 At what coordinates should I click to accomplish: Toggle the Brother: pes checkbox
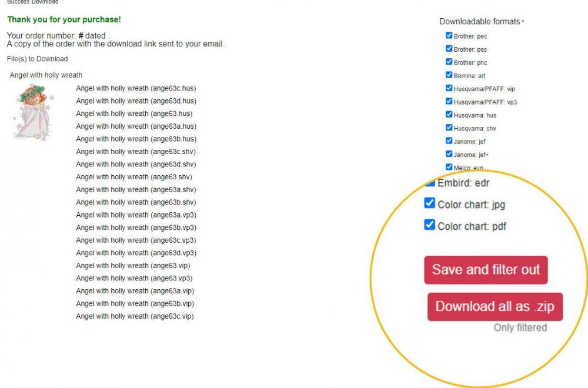tap(449, 48)
